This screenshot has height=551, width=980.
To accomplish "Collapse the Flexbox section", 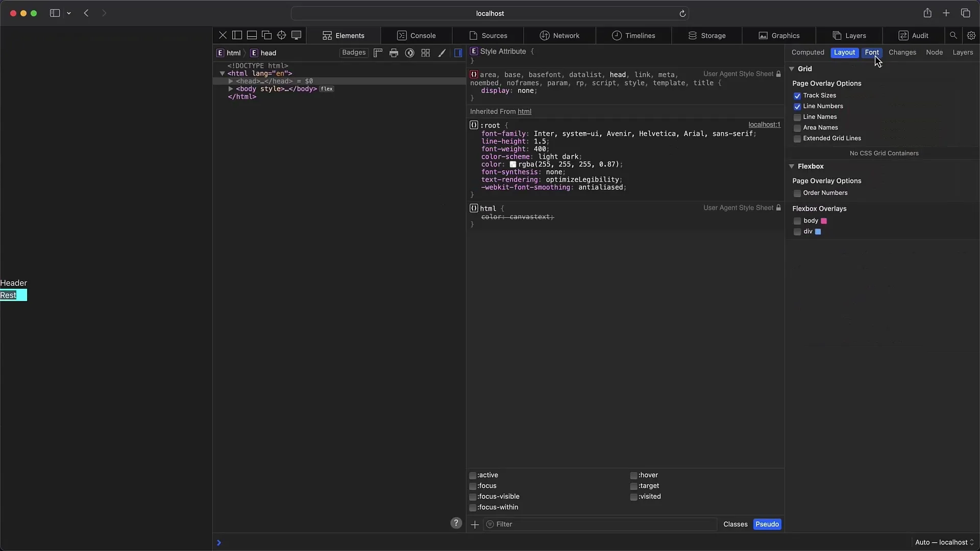I will 792,166.
